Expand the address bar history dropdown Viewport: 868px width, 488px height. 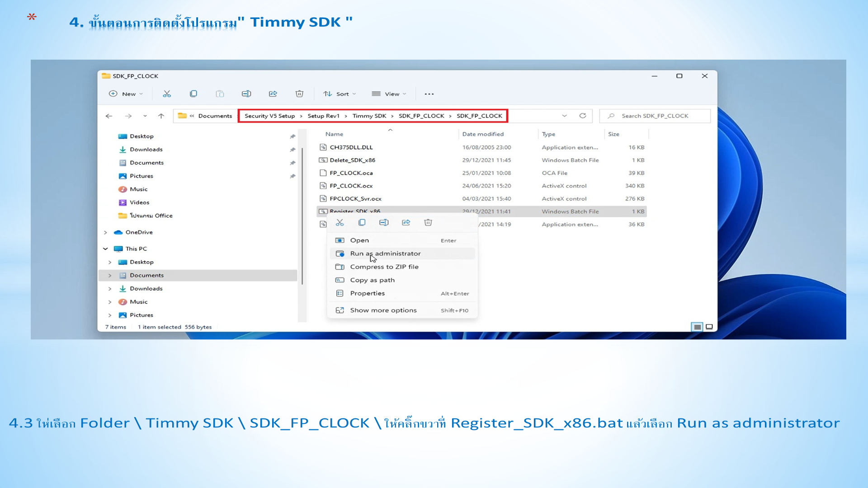(x=564, y=116)
